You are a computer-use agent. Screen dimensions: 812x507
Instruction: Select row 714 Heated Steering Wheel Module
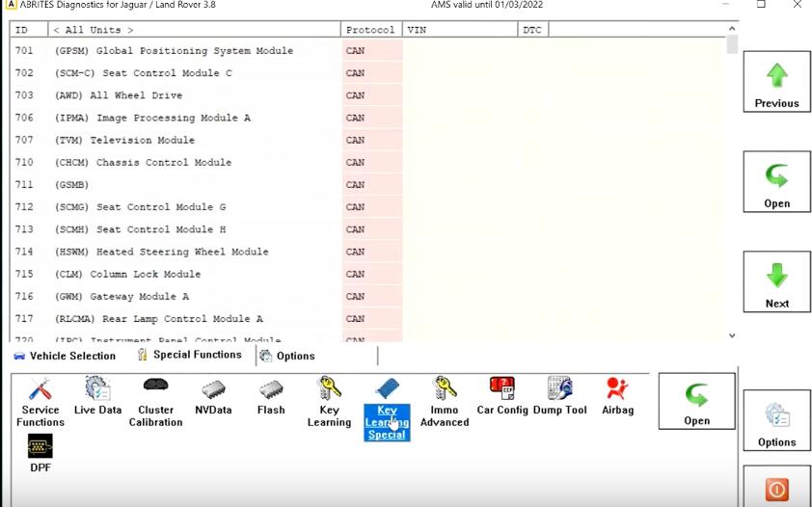coord(367,252)
